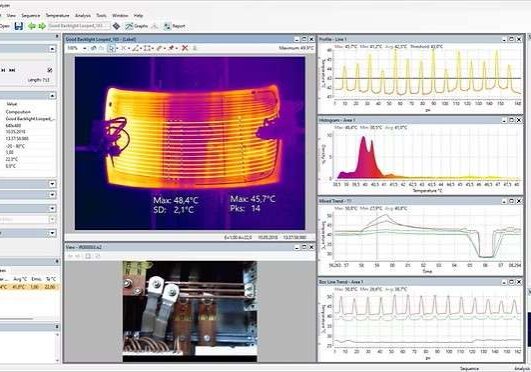531x372 pixels.
Task: Select the area rectangle measurement tool
Action: (147, 48)
